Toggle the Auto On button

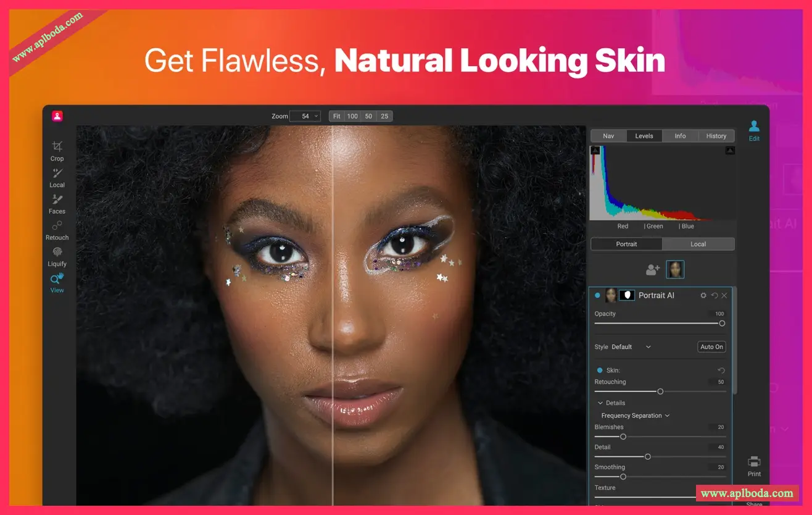(711, 347)
